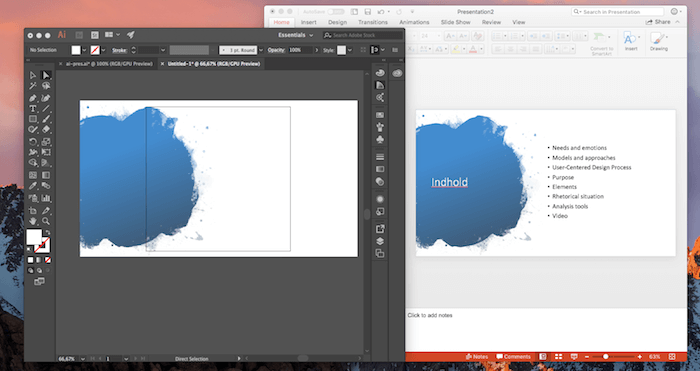Select the Scale tool
This screenshot has width=700, height=371.
pyautogui.click(x=46, y=142)
